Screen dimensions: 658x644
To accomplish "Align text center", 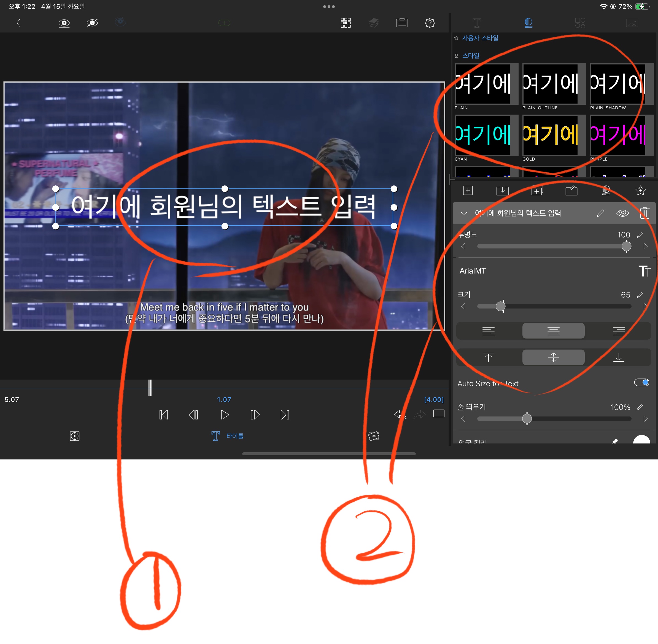I will (x=553, y=331).
